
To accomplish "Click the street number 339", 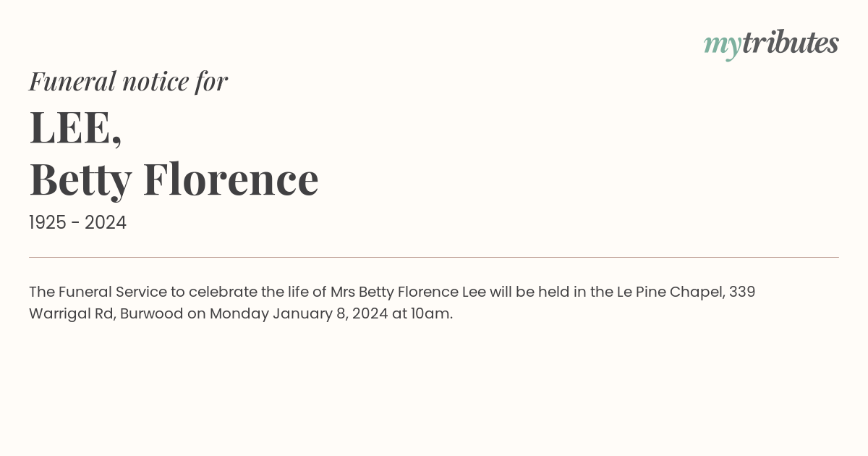I will coord(742,292).
